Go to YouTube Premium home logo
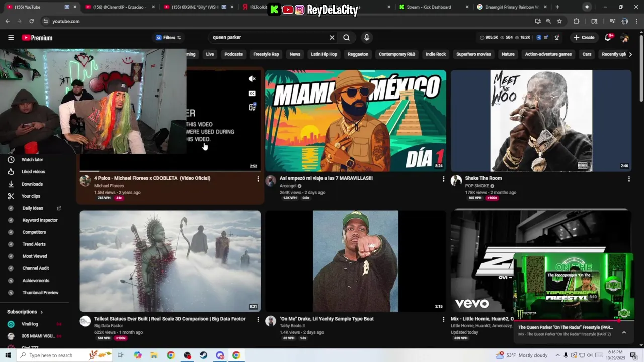This screenshot has height=362, width=644. point(37,38)
